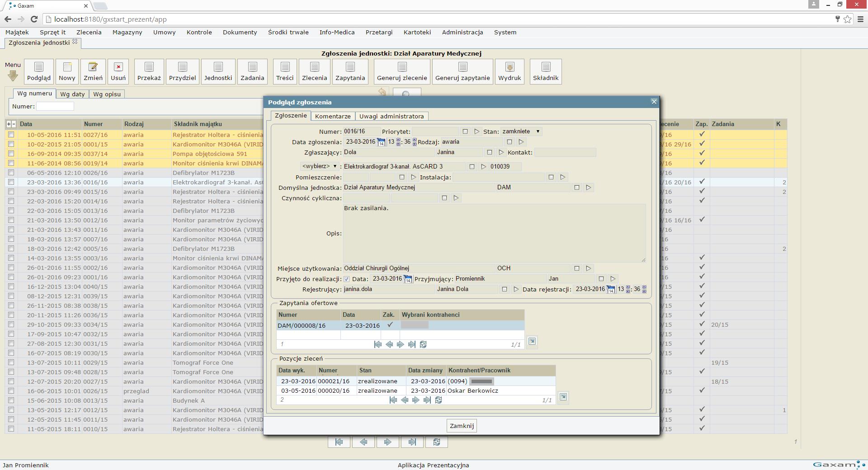868x470 pixels.
Task: Click the Generuj zlecenie toolbar icon
Action: coord(402,68)
